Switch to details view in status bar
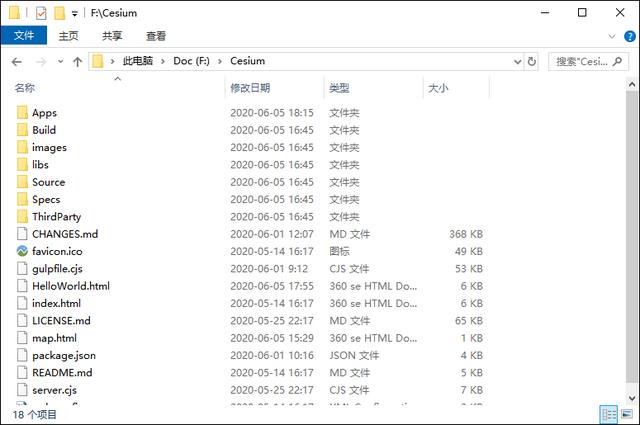The width and height of the screenshot is (640, 425). click(x=609, y=415)
